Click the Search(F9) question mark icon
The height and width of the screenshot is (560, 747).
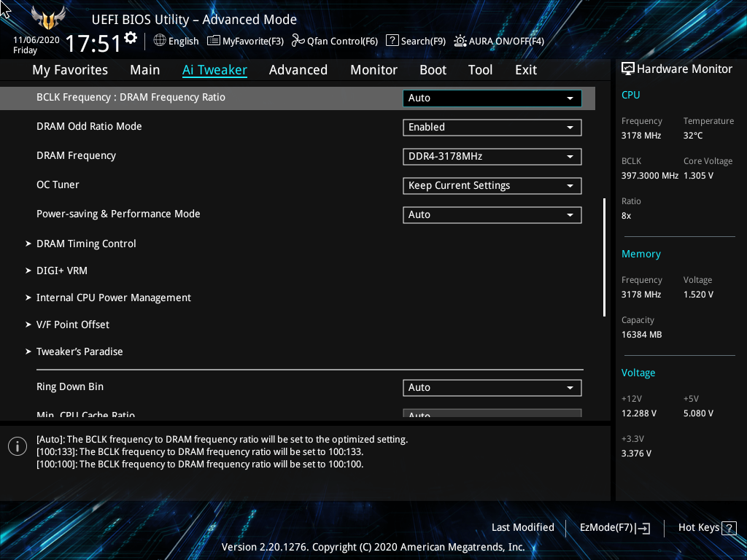click(392, 41)
